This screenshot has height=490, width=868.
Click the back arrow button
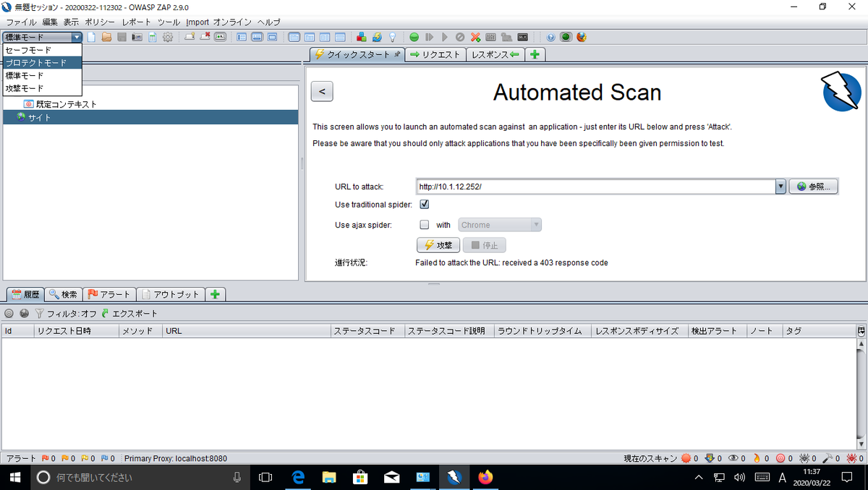click(322, 92)
